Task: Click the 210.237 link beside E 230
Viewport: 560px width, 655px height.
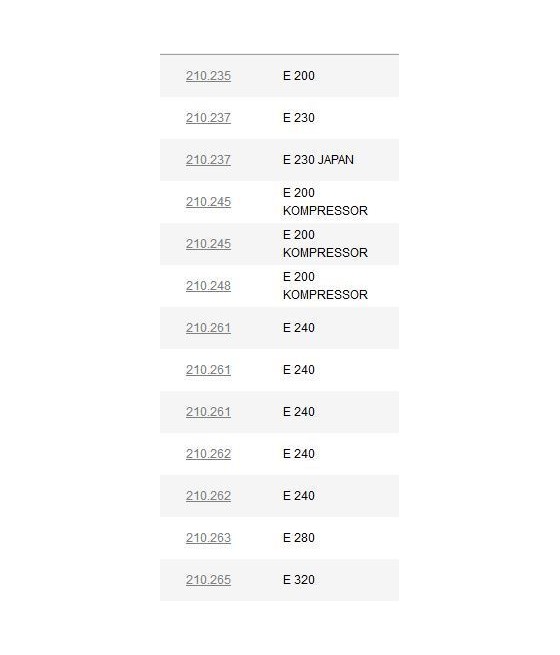Action: pyautogui.click(x=208, y=118)
